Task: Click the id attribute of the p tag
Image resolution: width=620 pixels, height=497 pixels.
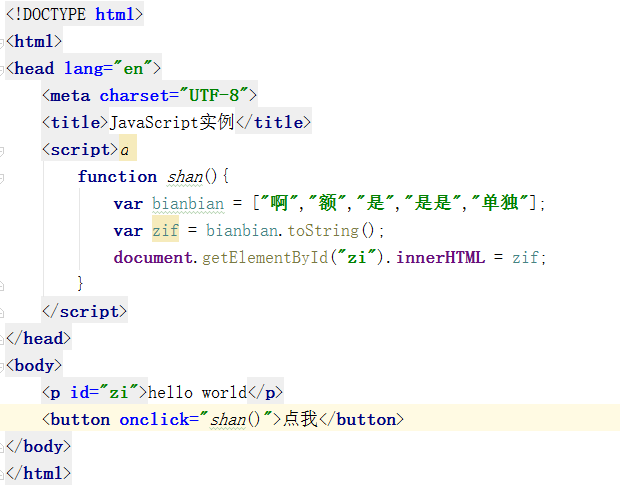Action: tap(80, 393)
